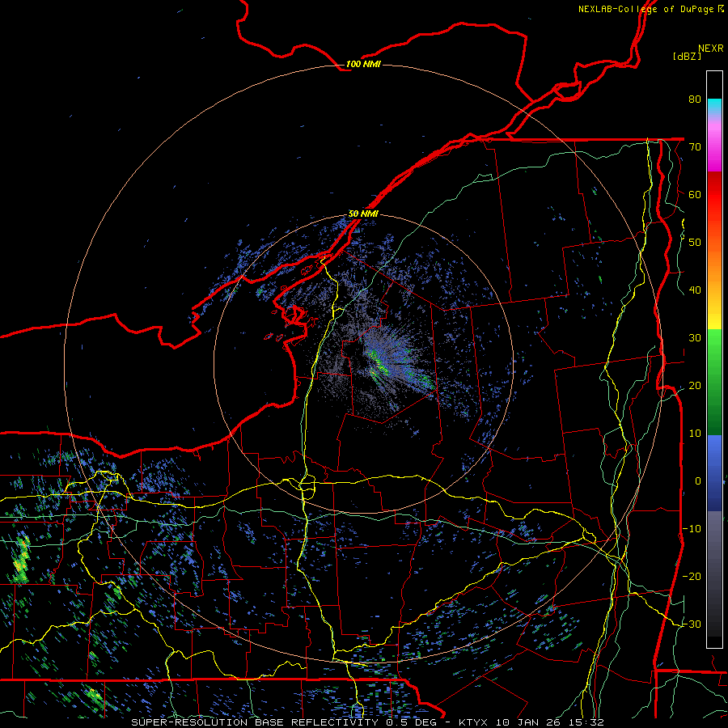Click the 70 value on the dBZ scale
728x728 pixels.
[695, 146]
